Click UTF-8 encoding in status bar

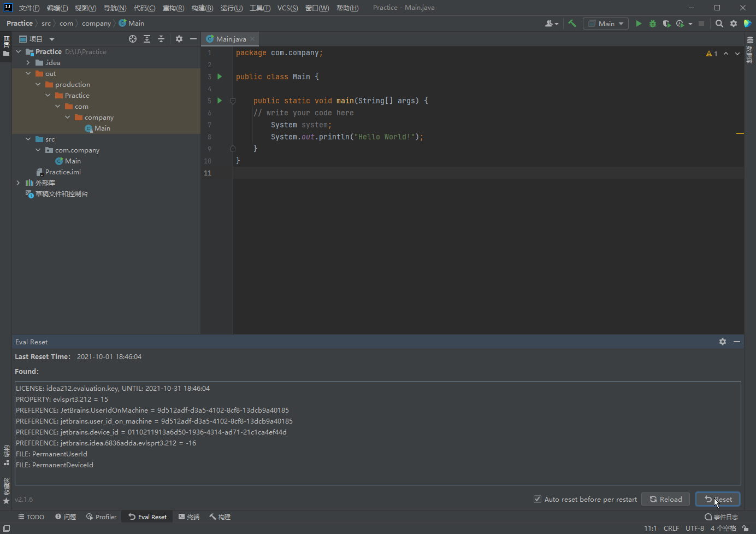pyautogui.click(x=695, y=529)
